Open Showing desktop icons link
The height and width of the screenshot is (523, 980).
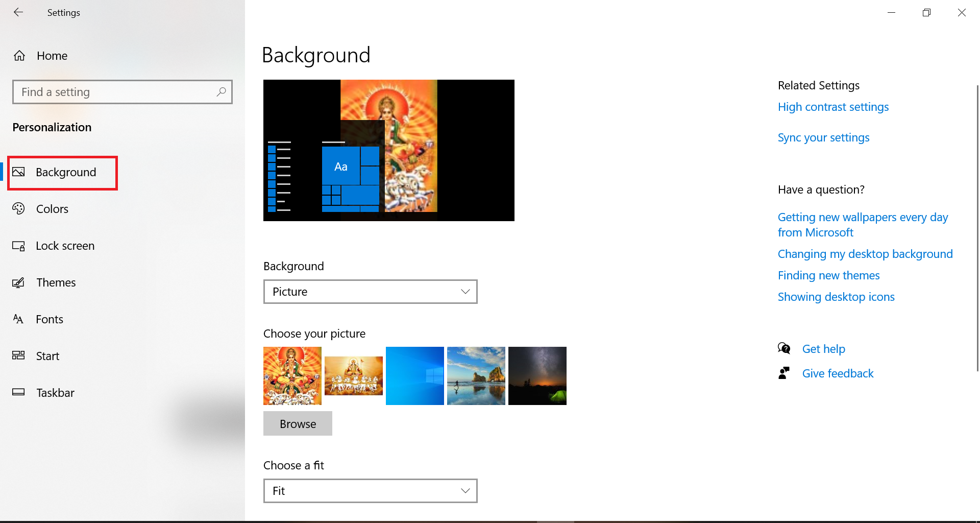click(x=836, y=297)
